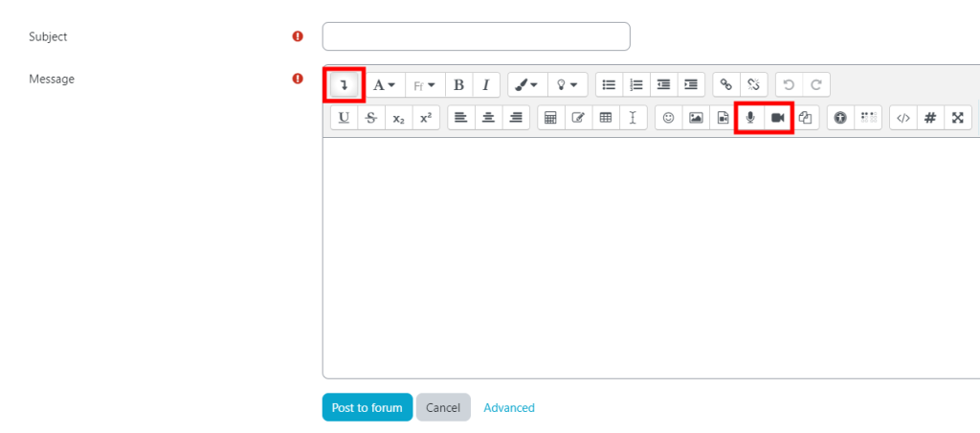Screen dimensions: 980x433
Task: Toggle superscript x² formatting
Action: pyautogui.click(x=426, y=118)
